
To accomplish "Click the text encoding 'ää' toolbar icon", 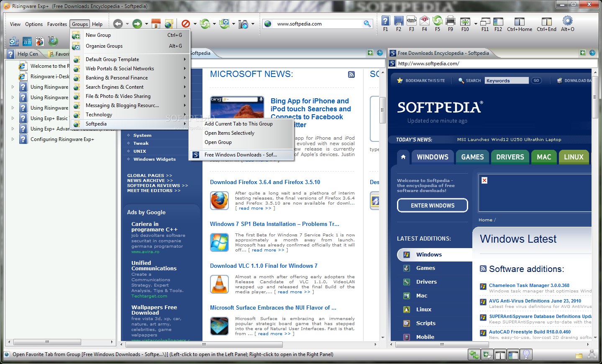I will tap(27, 41).
